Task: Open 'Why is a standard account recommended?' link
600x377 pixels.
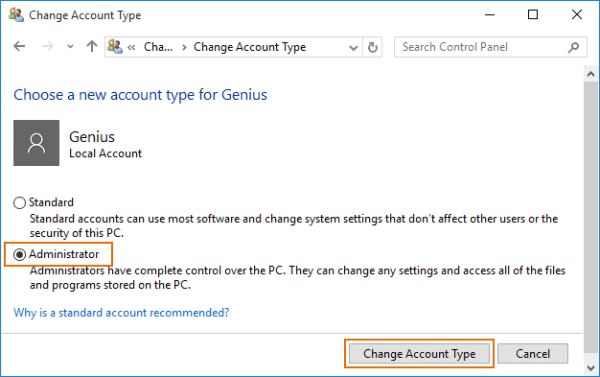Action: click(121, 313)
